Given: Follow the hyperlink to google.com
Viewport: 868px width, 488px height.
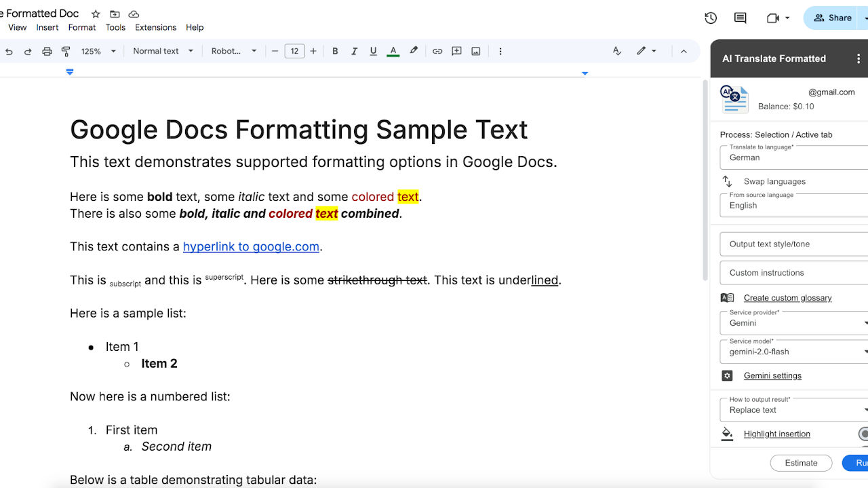Looking at the screenshot, I should point(251,247).
